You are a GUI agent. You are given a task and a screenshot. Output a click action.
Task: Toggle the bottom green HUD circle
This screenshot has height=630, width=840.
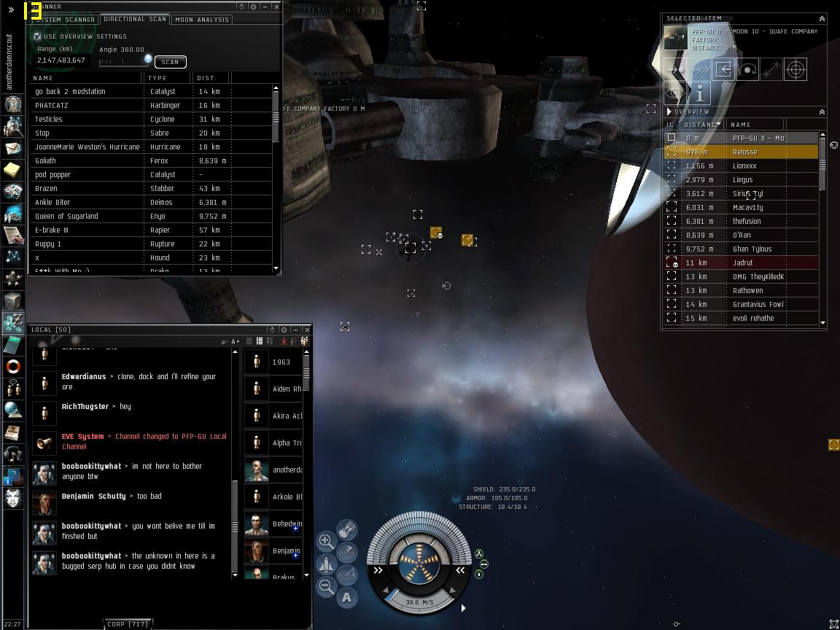click(x=479, y=575)
